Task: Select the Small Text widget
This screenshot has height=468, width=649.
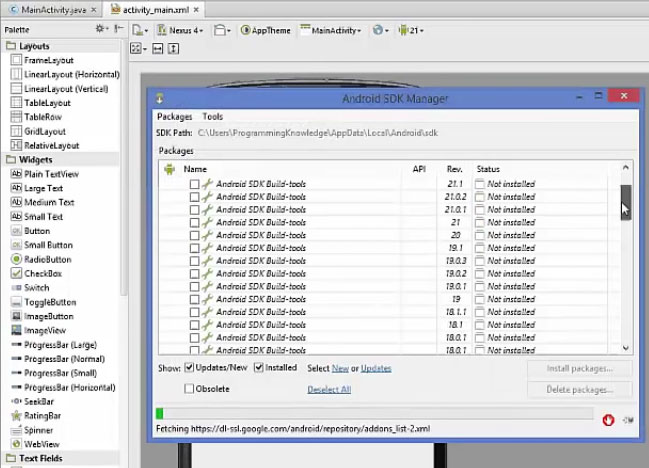Action: (37, 216)
